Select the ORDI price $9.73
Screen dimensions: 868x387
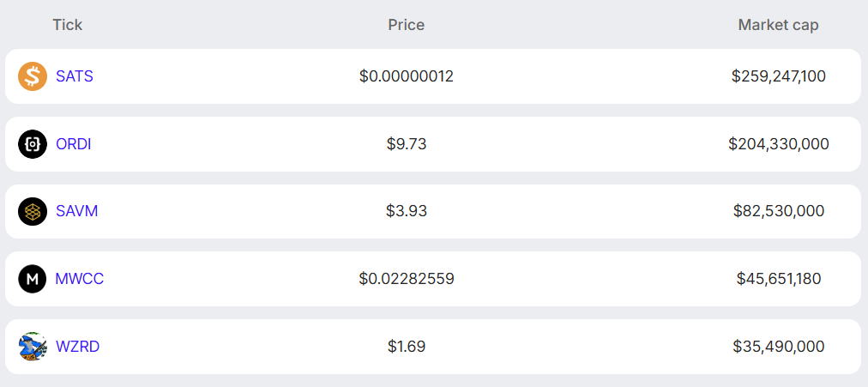(407, 144)
